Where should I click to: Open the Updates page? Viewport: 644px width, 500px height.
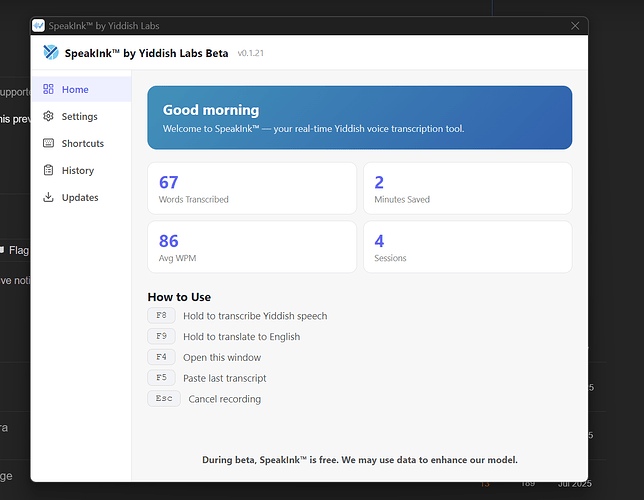[x=81, y=198]
